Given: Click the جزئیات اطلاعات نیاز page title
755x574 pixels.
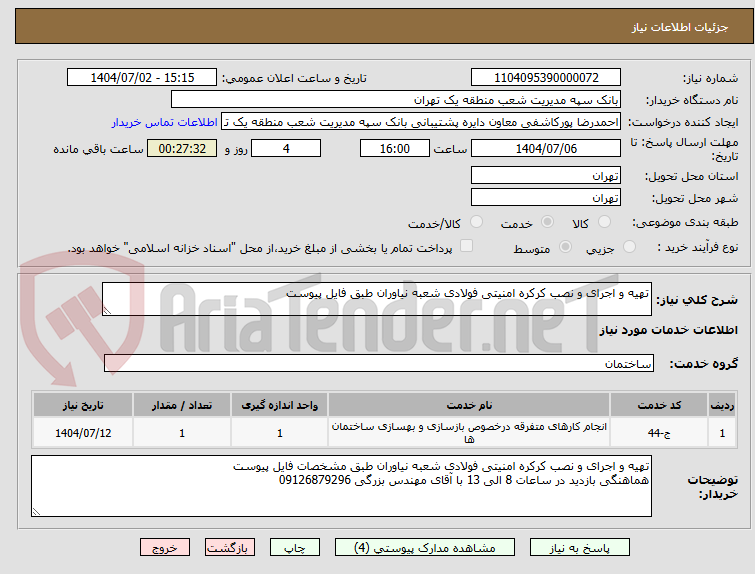Looking at the screenshot, I should [680, 27].
